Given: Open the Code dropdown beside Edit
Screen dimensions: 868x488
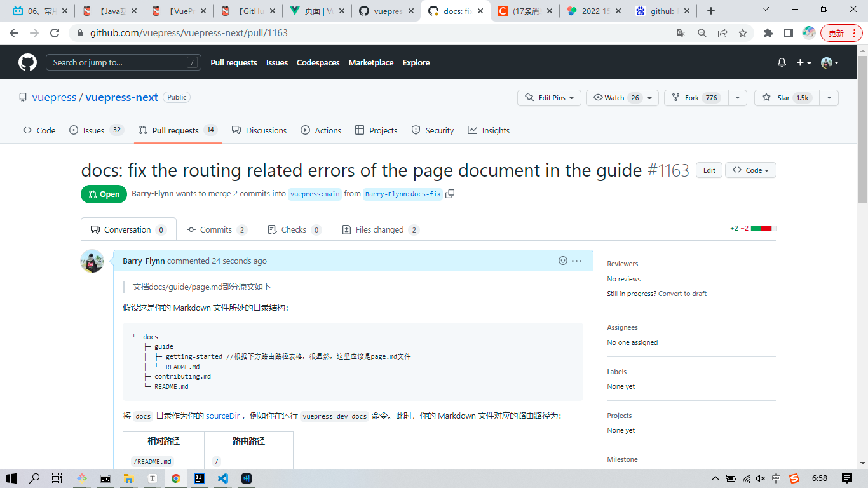Looking at the screenshot, I should (x=750, y=170).
